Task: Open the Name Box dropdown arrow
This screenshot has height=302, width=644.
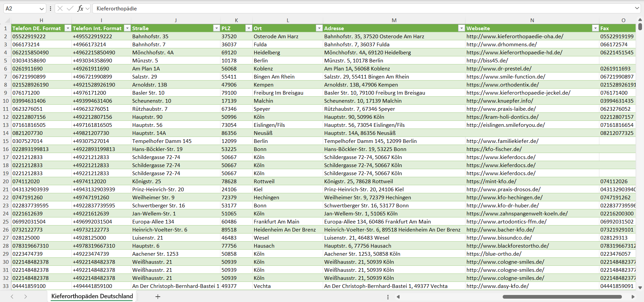Action: click(x=42, y=9)
